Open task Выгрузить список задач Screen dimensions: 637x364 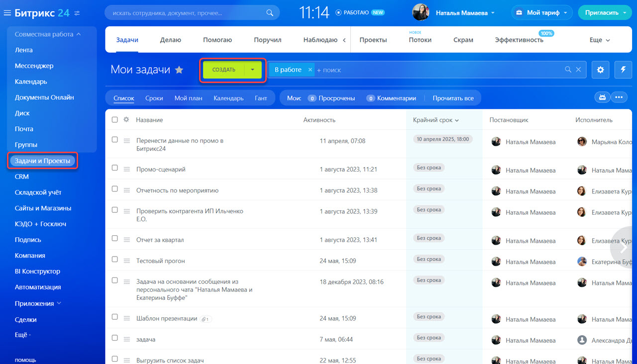170,360
